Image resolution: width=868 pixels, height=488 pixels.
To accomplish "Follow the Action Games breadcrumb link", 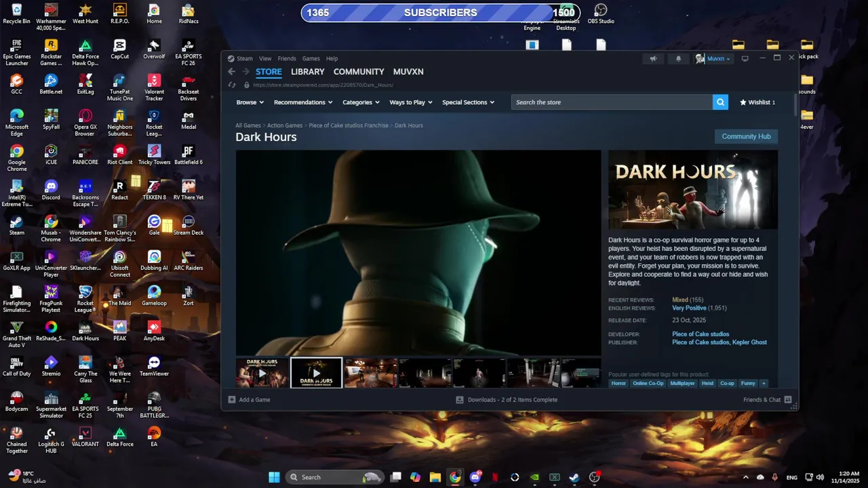I will point(285,125).
